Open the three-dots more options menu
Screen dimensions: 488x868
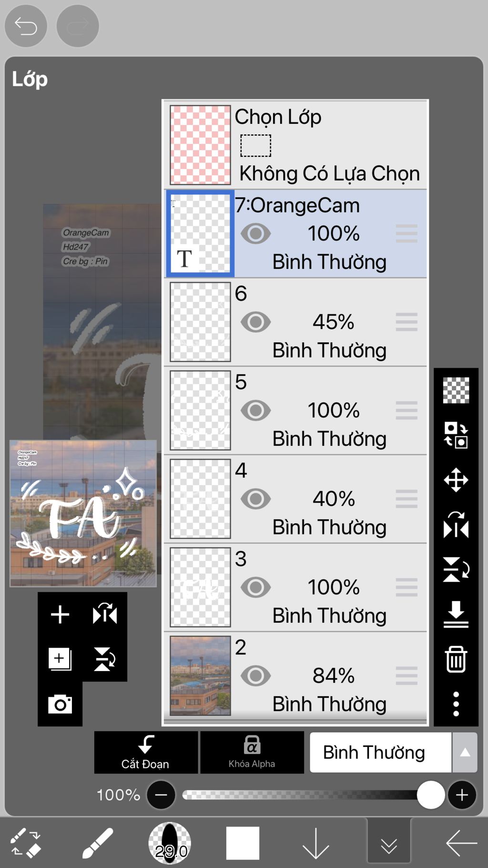(456, 704)
